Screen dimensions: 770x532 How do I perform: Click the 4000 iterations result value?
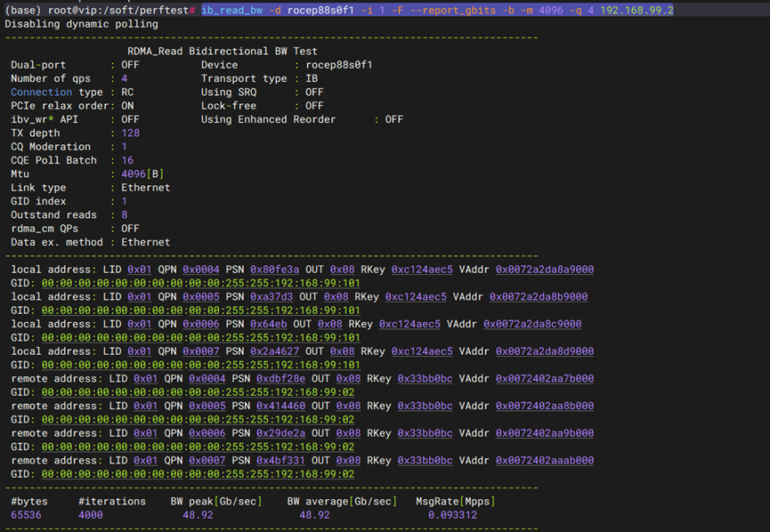90,515
